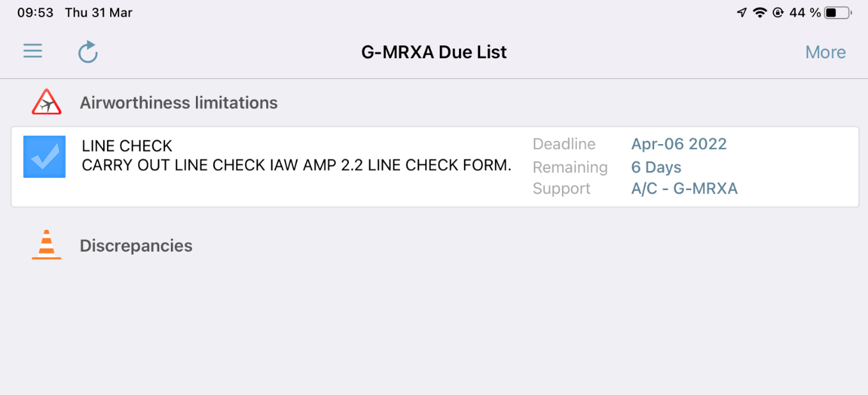Open the LINE CHECK task title
The image size is (868, 395).
[x=127, y=146]
